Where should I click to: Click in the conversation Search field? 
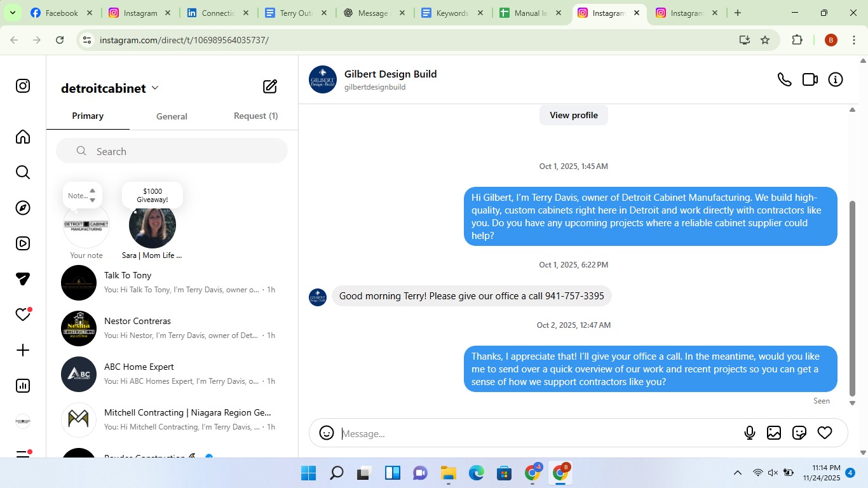pos(172,151)
